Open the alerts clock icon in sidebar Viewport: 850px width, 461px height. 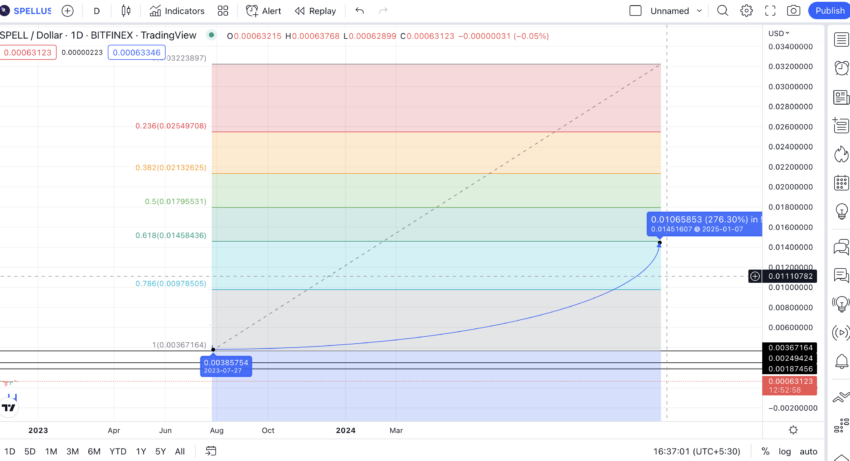(x=841, y=68)
